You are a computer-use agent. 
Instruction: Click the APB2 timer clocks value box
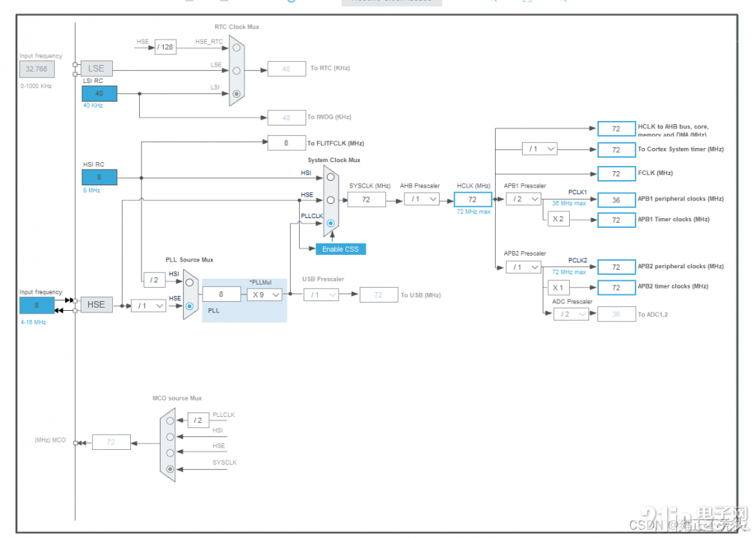(616, 288)
